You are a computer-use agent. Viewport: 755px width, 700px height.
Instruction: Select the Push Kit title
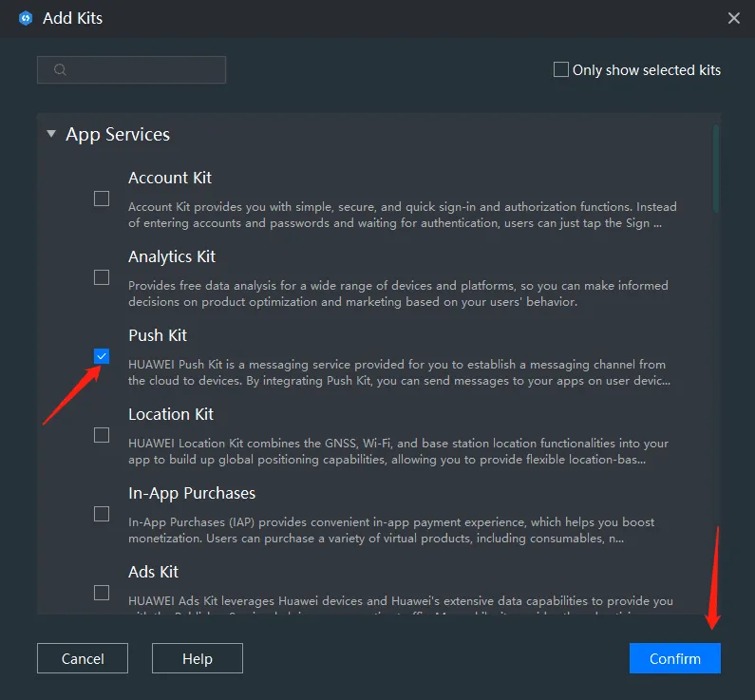coord(158,335)
